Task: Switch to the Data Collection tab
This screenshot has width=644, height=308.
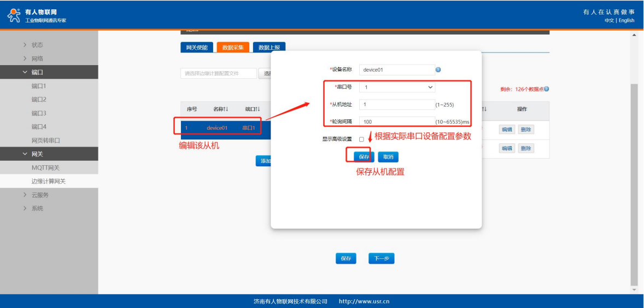Action: coord(233,48)
